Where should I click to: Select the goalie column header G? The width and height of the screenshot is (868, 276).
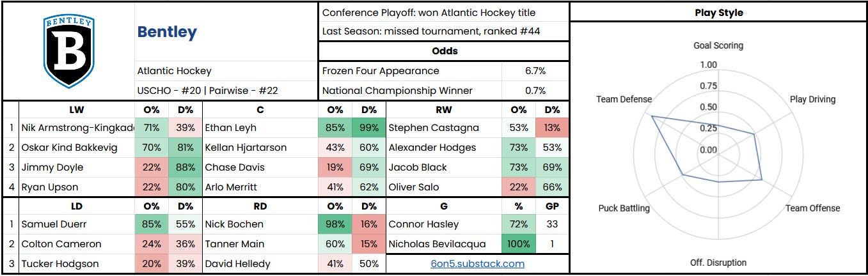[x=444, y=206]
